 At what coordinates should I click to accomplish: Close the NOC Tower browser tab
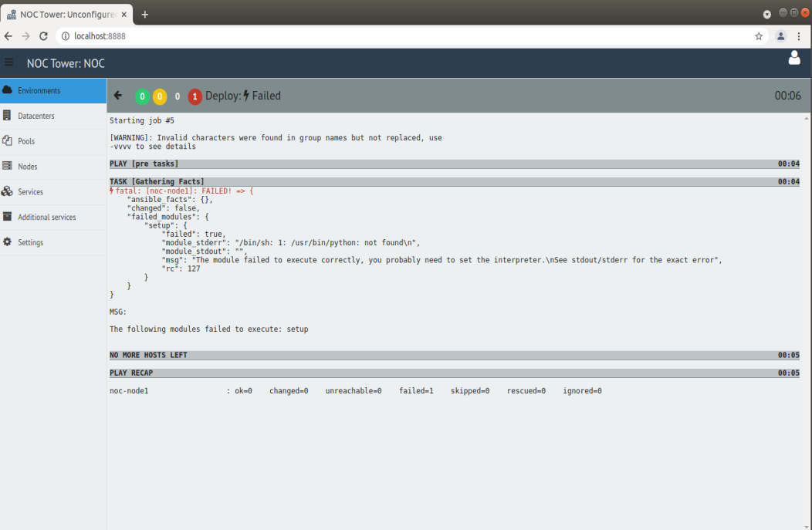pos(123,15)
